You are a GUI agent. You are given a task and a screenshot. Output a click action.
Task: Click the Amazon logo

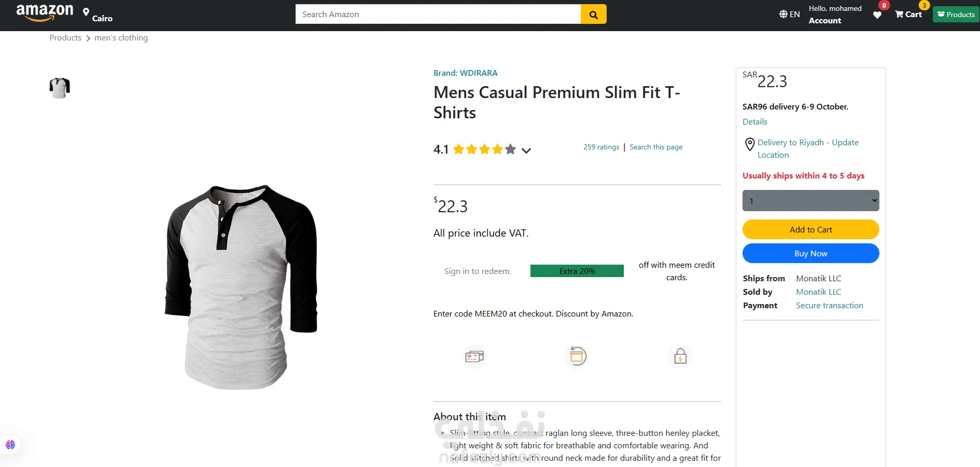(45, 12)
